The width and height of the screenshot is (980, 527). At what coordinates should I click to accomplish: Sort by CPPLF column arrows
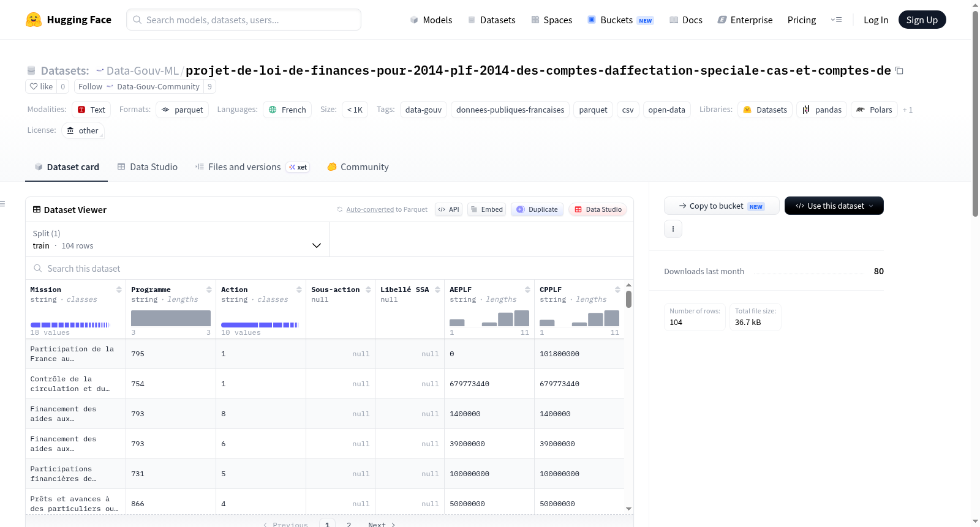point(617,290)
